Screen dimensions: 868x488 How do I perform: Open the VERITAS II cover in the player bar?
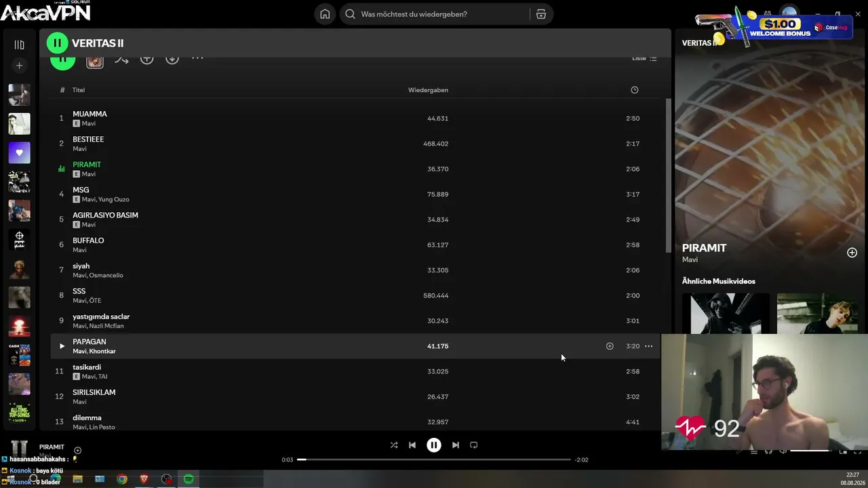[x=19, y=449]
